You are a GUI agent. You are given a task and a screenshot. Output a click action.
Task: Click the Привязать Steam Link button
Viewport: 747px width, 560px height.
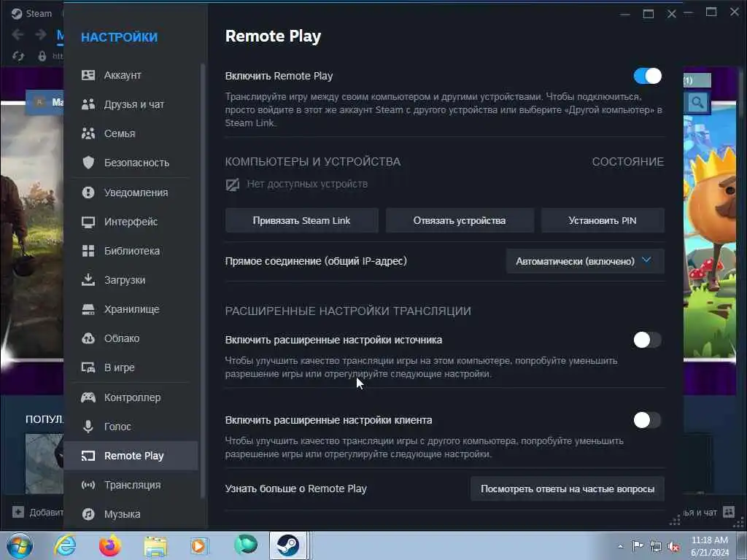(x=301, y=220)
